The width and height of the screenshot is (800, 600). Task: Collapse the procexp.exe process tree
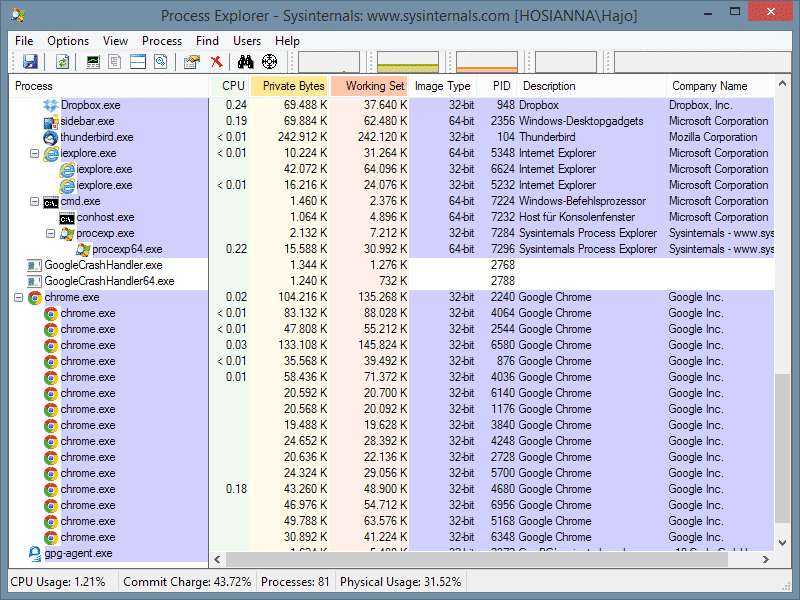click(x=51, y=233)
